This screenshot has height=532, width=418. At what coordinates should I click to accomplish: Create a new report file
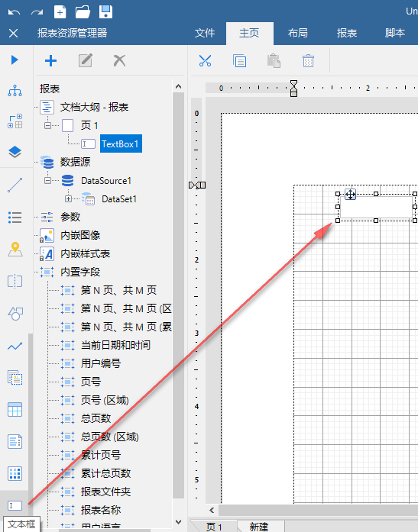pos(60,12)
